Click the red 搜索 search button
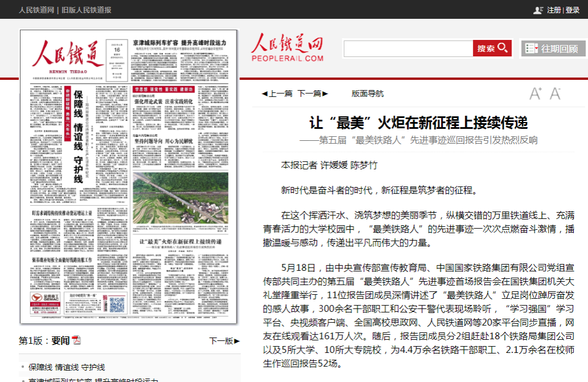The height and width of the screenshot is (382, 588). pyautogui.click(x=492, y=48)
